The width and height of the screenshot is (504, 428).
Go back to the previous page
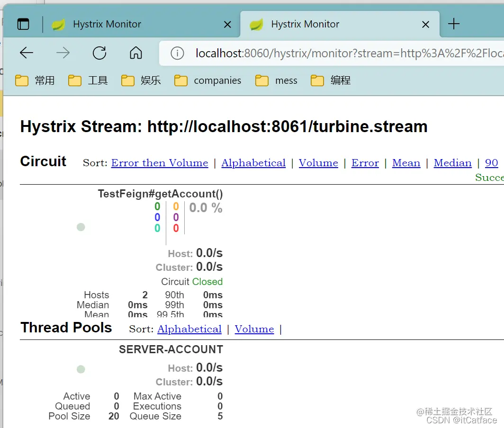click(x=27, y=53)
